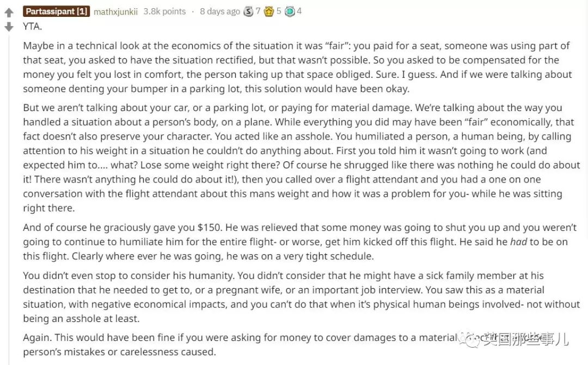Click the gold award count 5
The height and width of the screenshot is (365, 588).
279,11
